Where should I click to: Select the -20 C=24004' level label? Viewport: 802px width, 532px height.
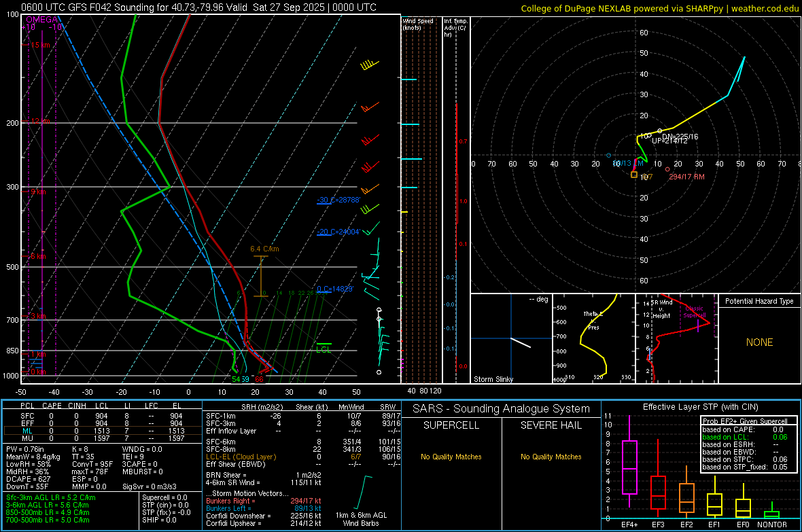coord(338,232)
